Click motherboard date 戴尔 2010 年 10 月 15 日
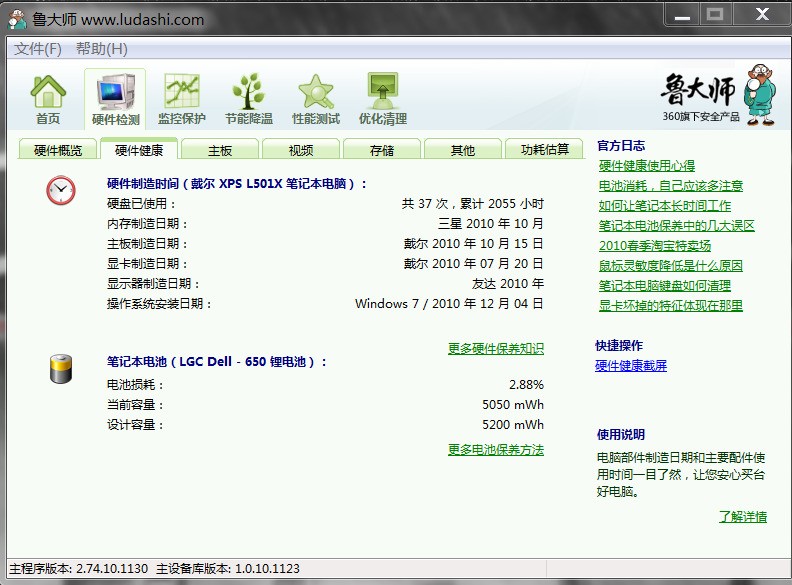 [473, 243]
